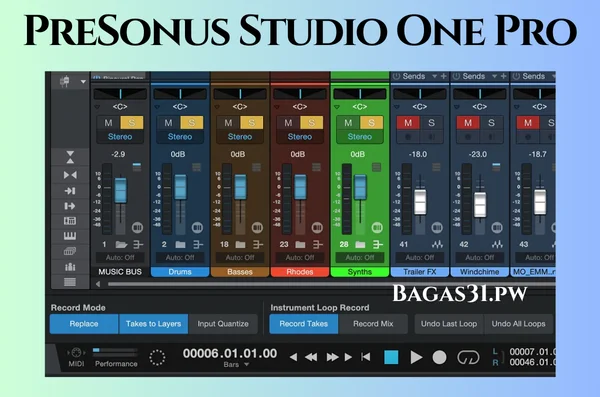600x397 pixels.
Task: Click Undo All Loops button
Action: 518,324
